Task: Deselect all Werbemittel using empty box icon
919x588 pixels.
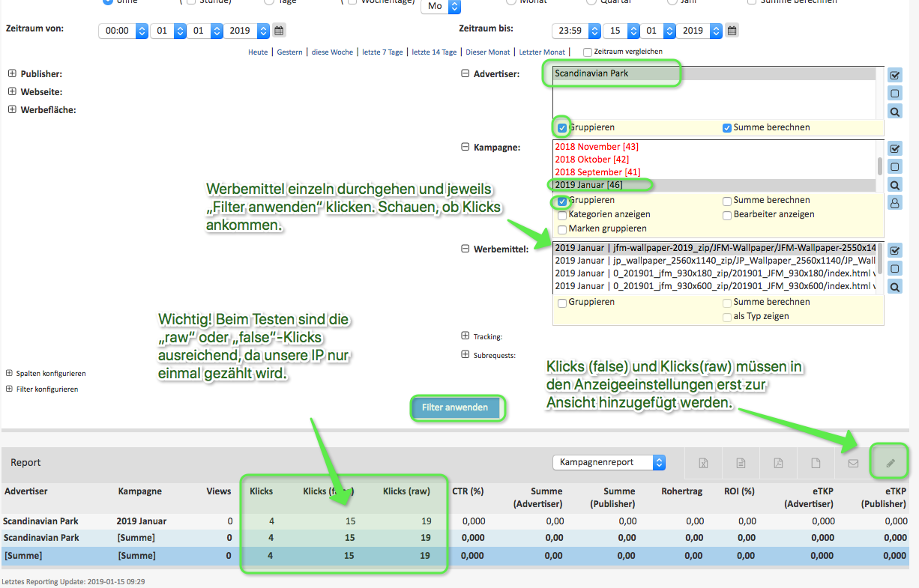Action: click(894, 268)
